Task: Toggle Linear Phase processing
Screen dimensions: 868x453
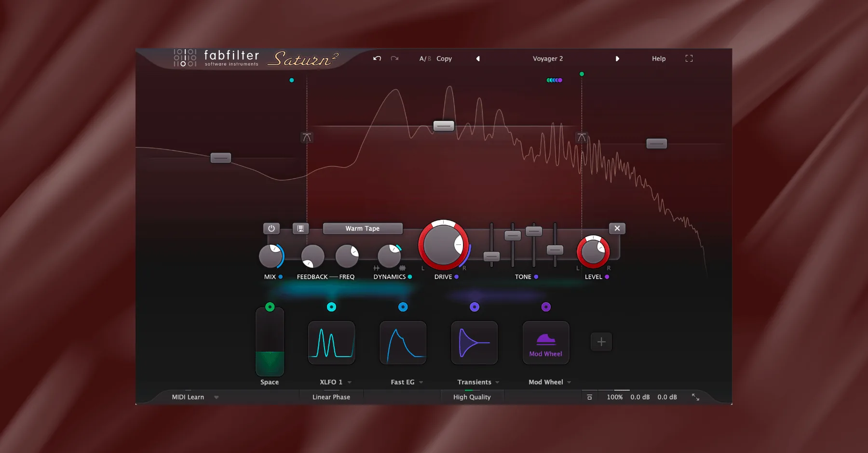Action: point(331,397)
